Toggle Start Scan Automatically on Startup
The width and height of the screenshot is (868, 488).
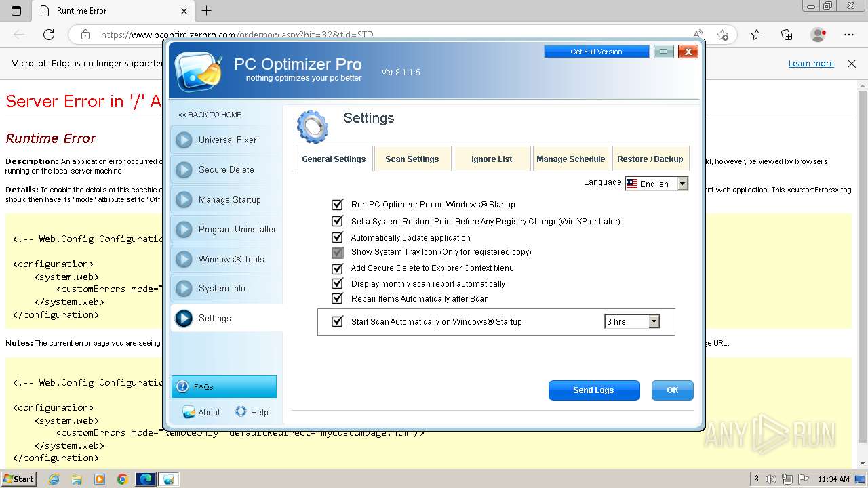[x=337, y=321]
